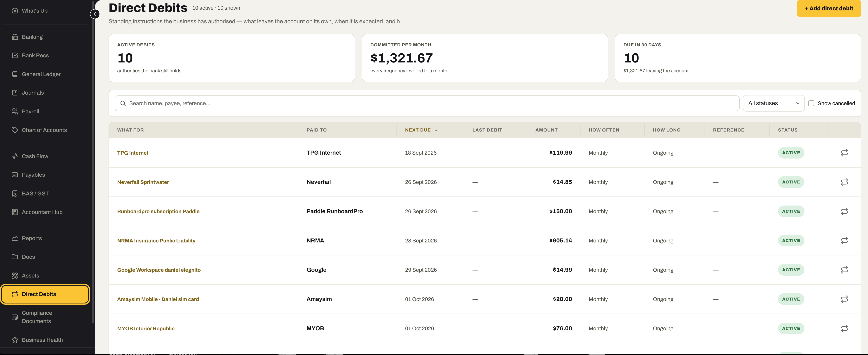Open the NRMA Insurance Public Liability link

click(156, 241)
